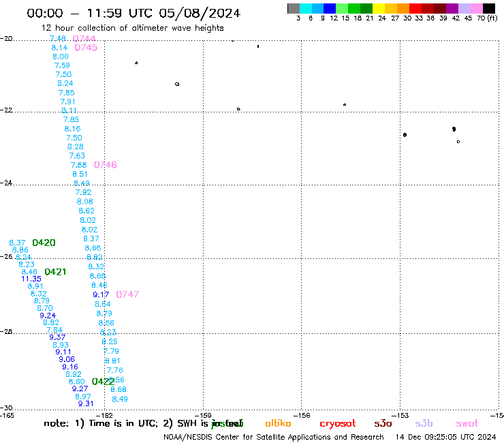This screenshot has height=443, width=504.
Task: Select the wave height value 8.28
Action: tap(75, 147)
